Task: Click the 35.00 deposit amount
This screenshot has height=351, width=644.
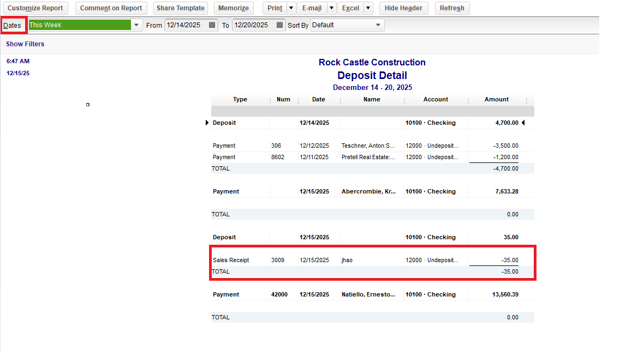Action: tap(511, 237)
